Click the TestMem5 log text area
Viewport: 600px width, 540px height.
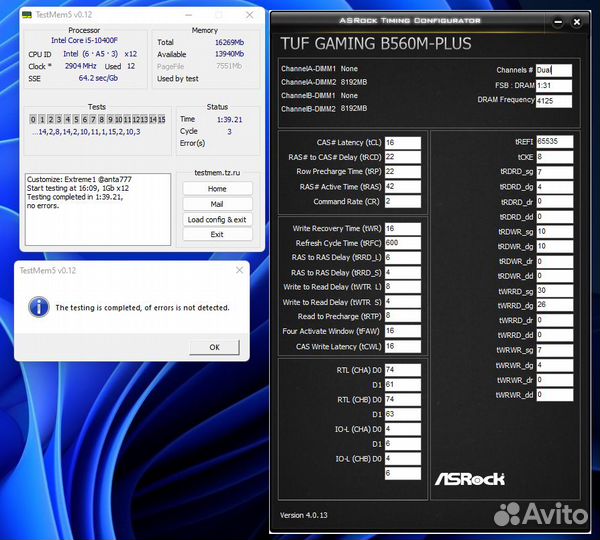[98, 209]
